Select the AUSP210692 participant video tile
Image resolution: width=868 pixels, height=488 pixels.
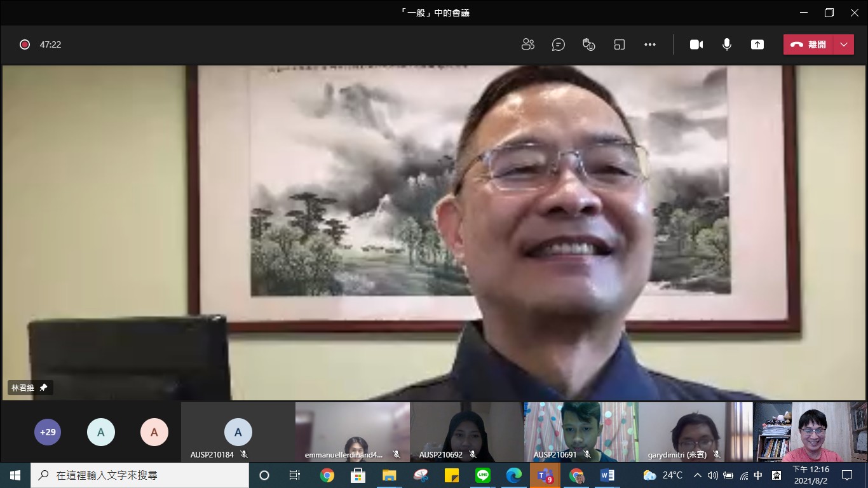click(466, 432)
